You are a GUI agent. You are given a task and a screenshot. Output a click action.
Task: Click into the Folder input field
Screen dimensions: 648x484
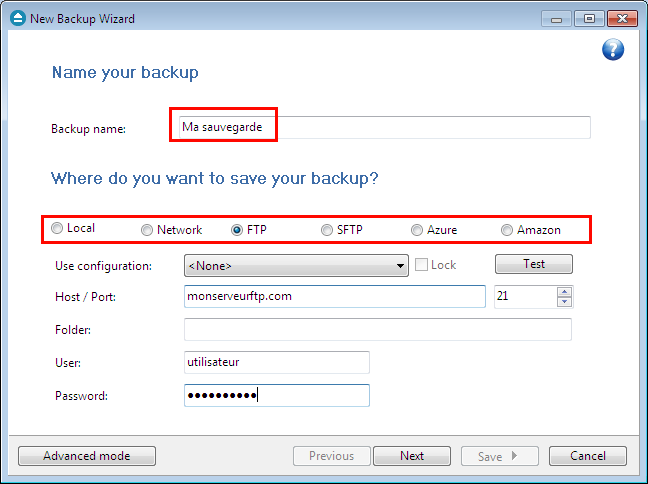coord(378,329)
